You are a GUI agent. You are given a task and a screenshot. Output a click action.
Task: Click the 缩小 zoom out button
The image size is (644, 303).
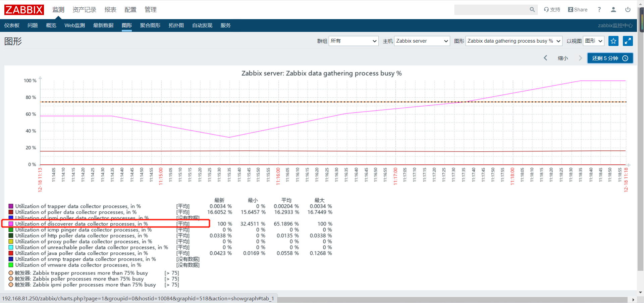click(563, 58)
